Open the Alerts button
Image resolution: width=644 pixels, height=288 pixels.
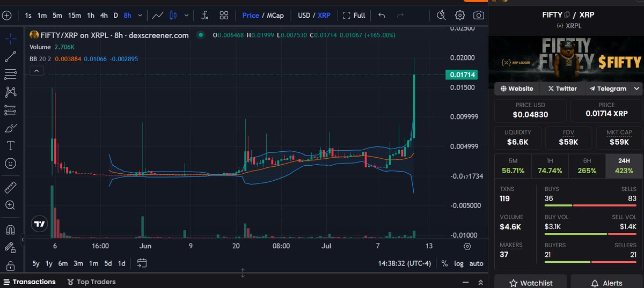[x=606, y=283]
